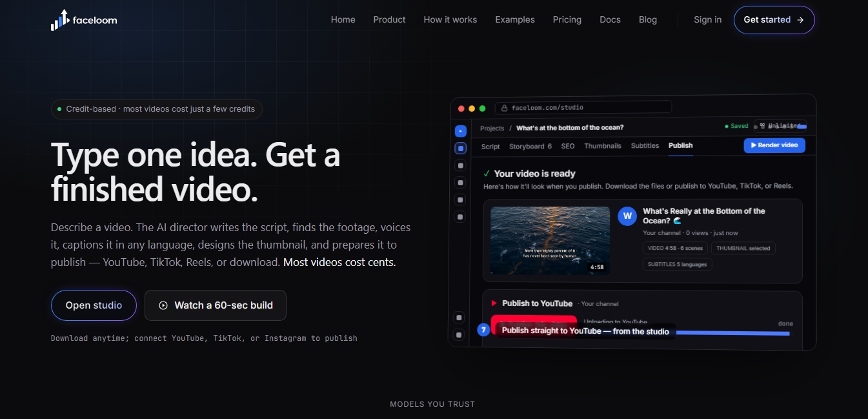The height and width of the screenshot is (419, 868).
Task: Click the Projects breadcrumb
Action: pyautogui.click(x=492, y=128)
